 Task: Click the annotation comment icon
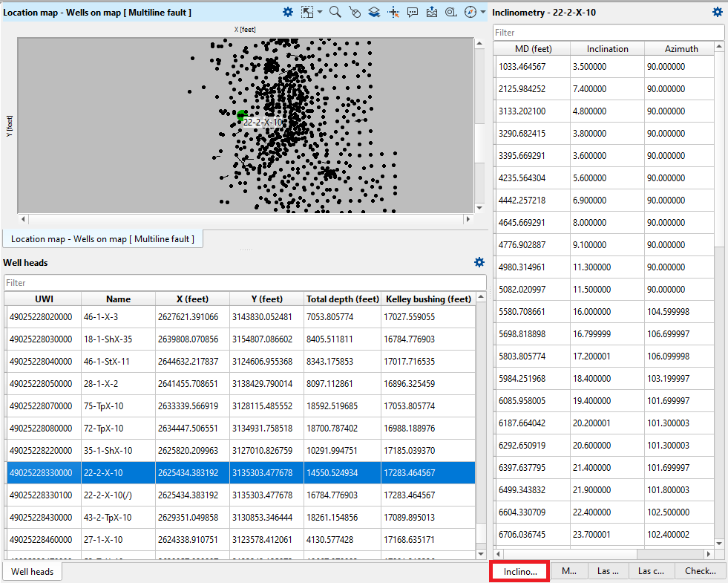(413, 12)
